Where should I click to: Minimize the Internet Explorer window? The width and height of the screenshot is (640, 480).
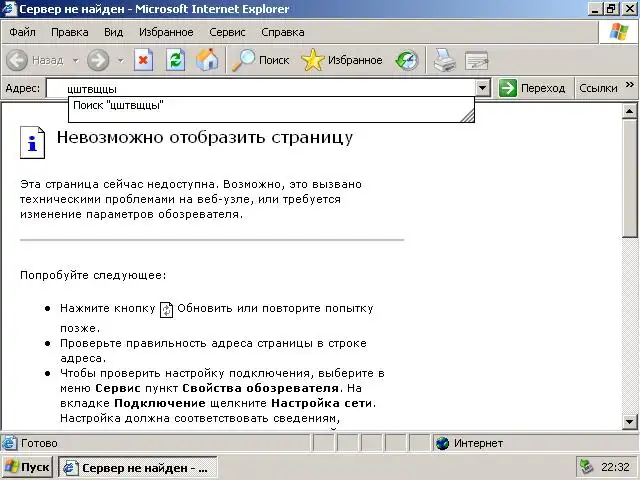coord(595,9)
